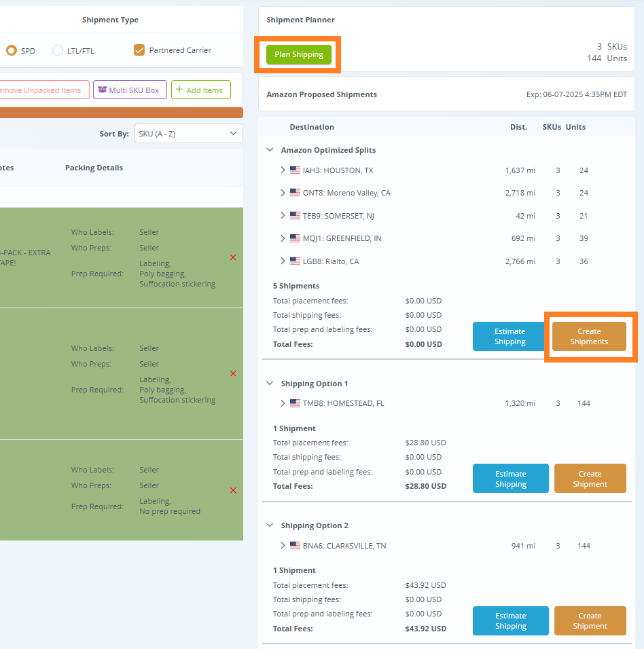
Task: Click the red X on the second SKU row
Action: click(x=233, y=373)
